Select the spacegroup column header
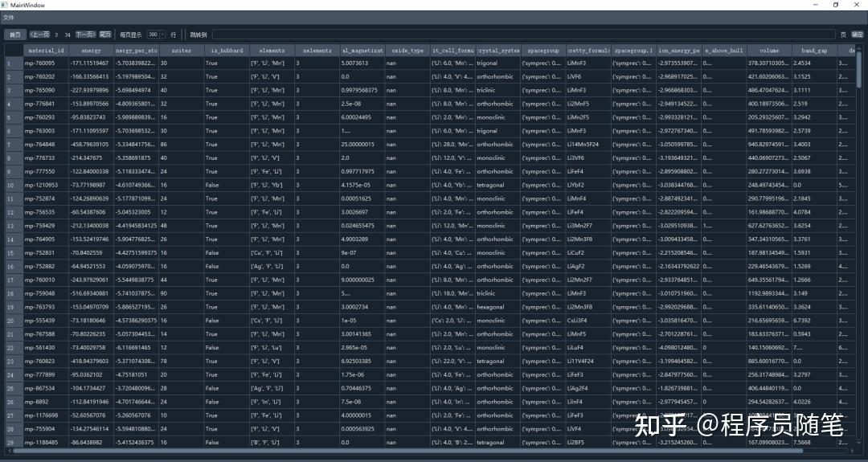The height and width of the screenshot is (462, 868). pos(543,51)
